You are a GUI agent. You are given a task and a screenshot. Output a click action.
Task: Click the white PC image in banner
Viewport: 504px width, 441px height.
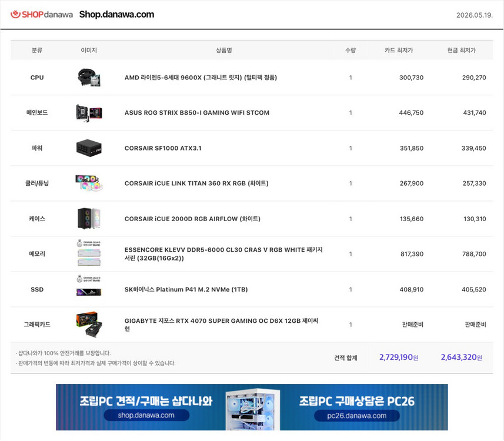click(253, 409)
